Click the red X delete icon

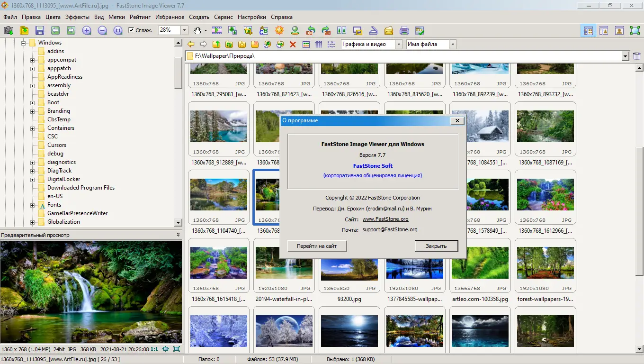[293, 44]
